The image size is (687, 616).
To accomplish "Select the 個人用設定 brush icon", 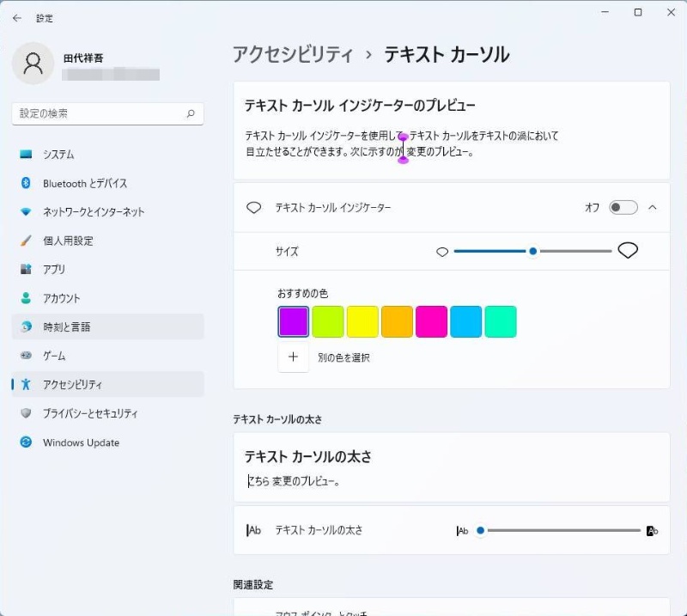I will [x=27, y=241].
